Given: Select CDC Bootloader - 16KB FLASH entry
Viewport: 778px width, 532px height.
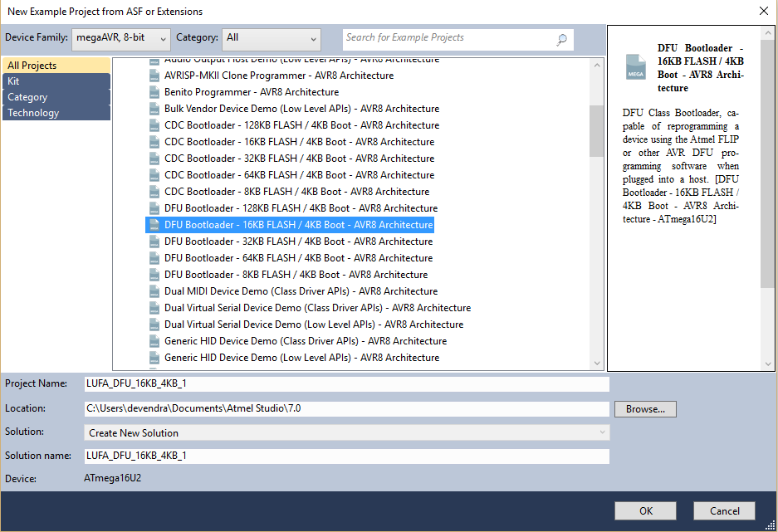Looking at the screenshot, I should [299, 142].
